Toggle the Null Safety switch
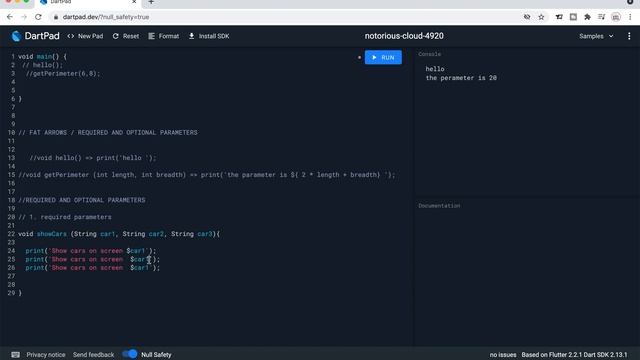Viewport: 640px width, 360px height. click(x=130, y=354)
